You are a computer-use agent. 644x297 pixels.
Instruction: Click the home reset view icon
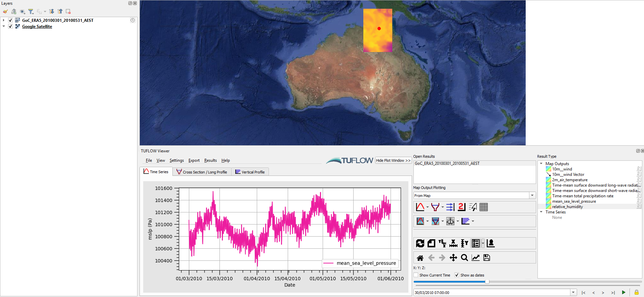420,258
